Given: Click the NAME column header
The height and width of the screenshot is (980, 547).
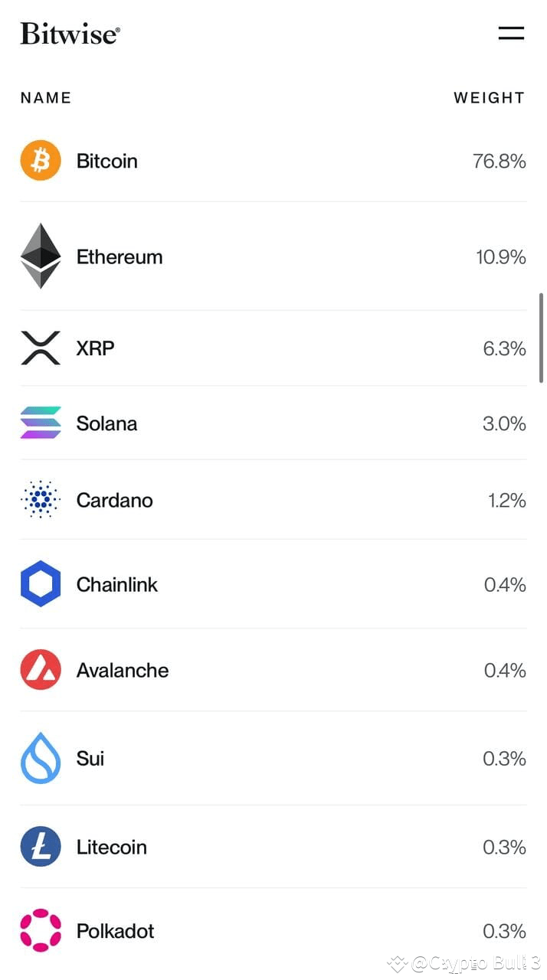Looking at the screenshot, I should (45, 97).
